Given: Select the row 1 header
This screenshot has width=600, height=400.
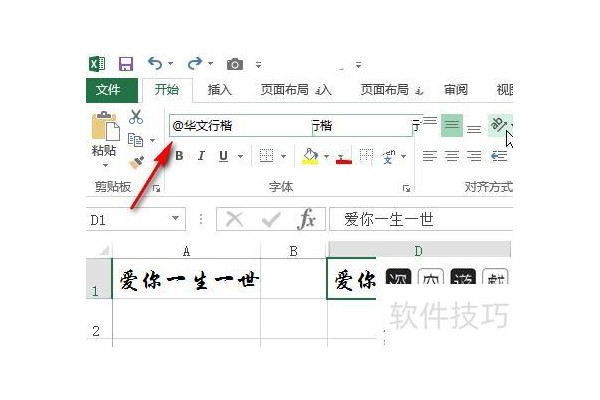Looking at the screenshot, I should [x=99, y=278].
